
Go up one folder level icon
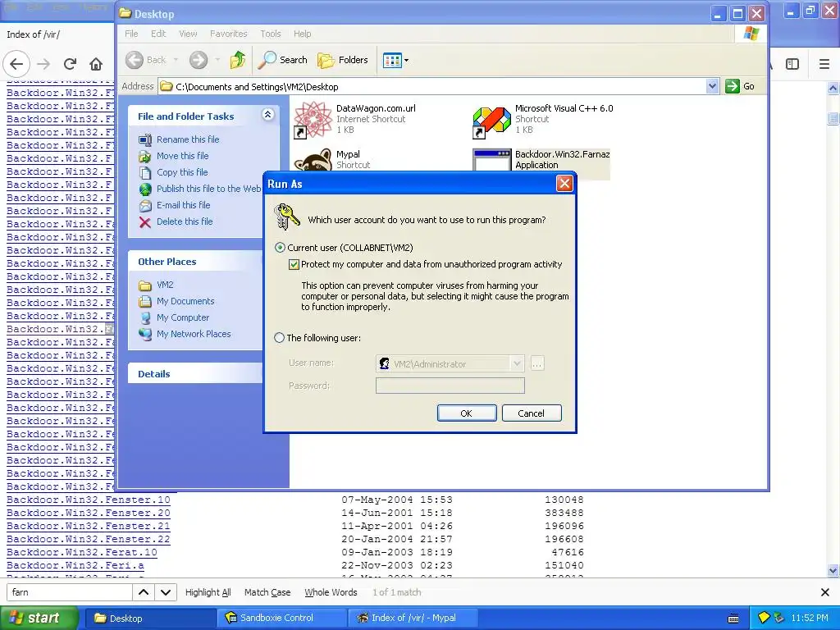click(x=237, y=60)
